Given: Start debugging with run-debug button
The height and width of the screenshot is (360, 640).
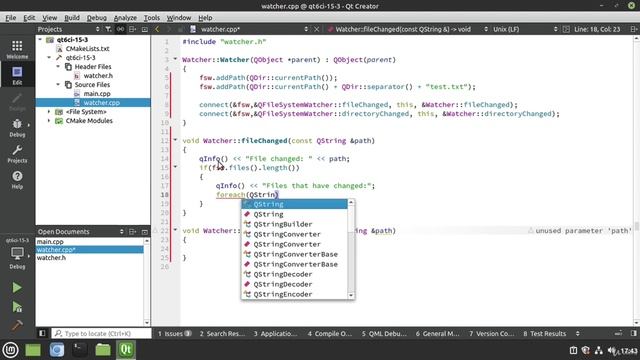Looking at the screenshot, I should coord(17,307).
